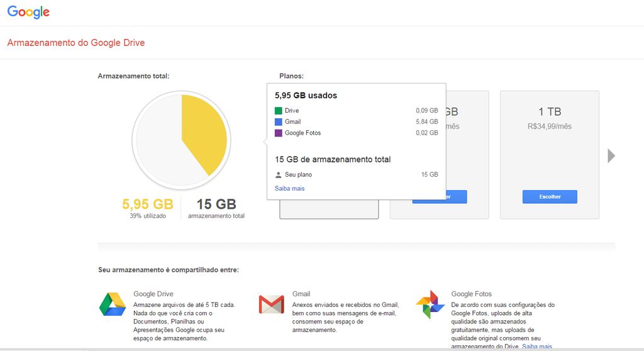
Task: Open Saiba mais link in storage popup
Action: [x=289, y=188]
